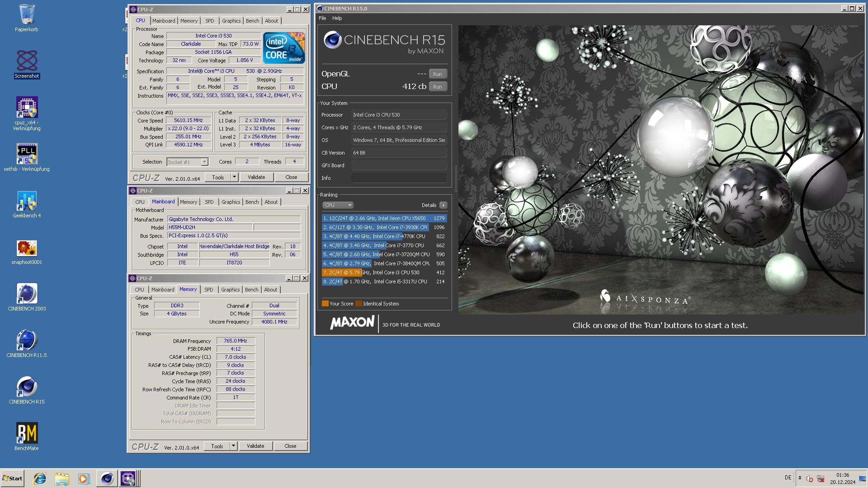Click the taskbar clock 01:36
This screenshot has height=488, width=868.
pos(843,475)
